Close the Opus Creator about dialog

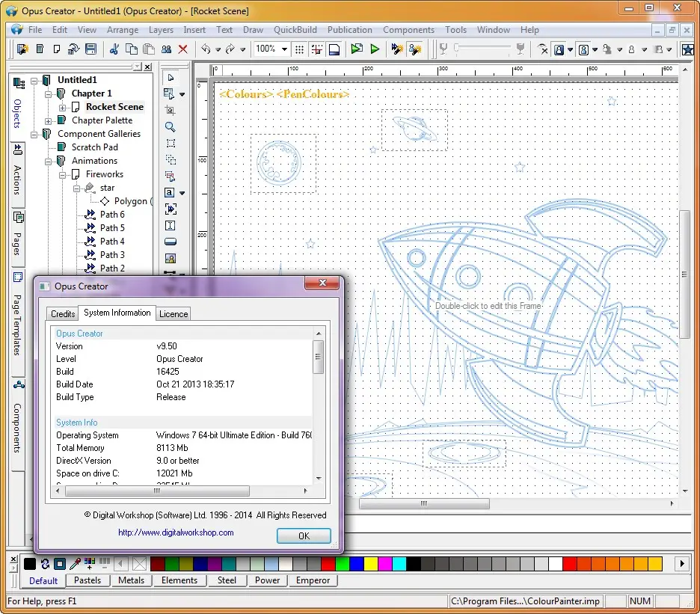[x=322, y=283]
